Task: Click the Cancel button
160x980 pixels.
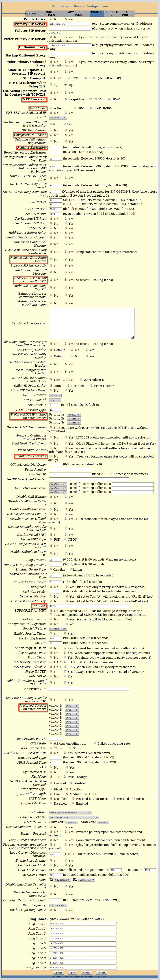Action: [x=87, y=973]
